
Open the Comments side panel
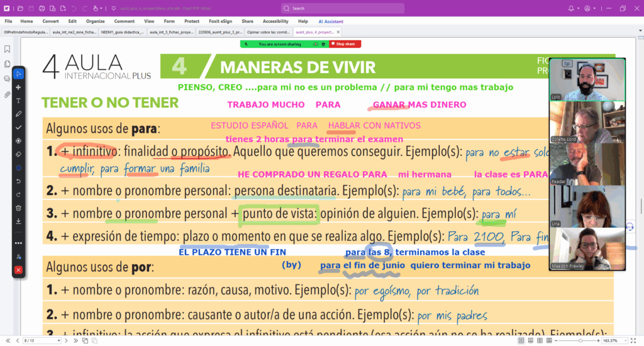click(7, 79)
